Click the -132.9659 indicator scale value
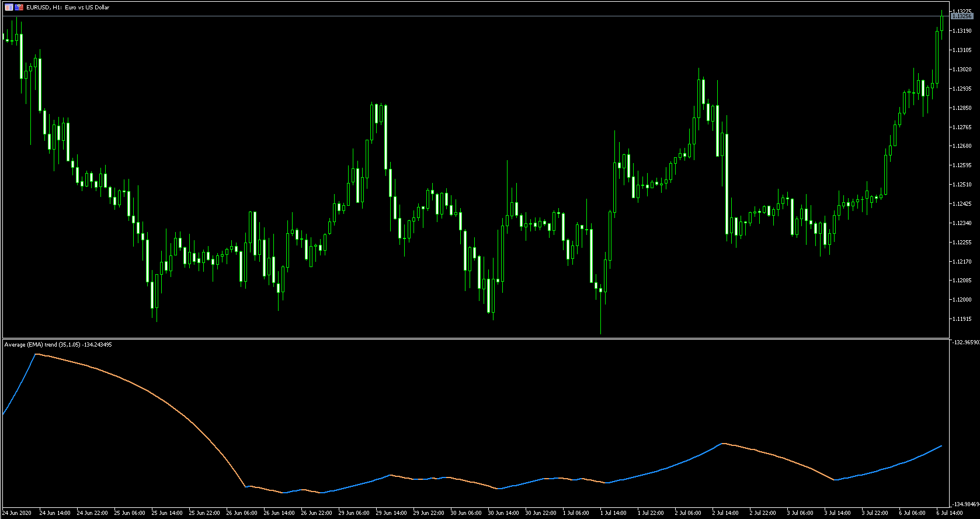Viewport: 980px width, 519px height. pos(966,342)
